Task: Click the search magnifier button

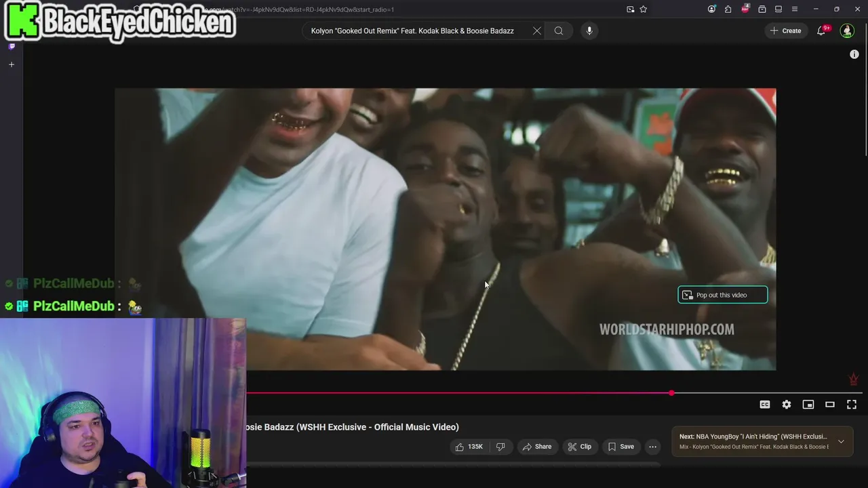Action: tap(558, 30)
